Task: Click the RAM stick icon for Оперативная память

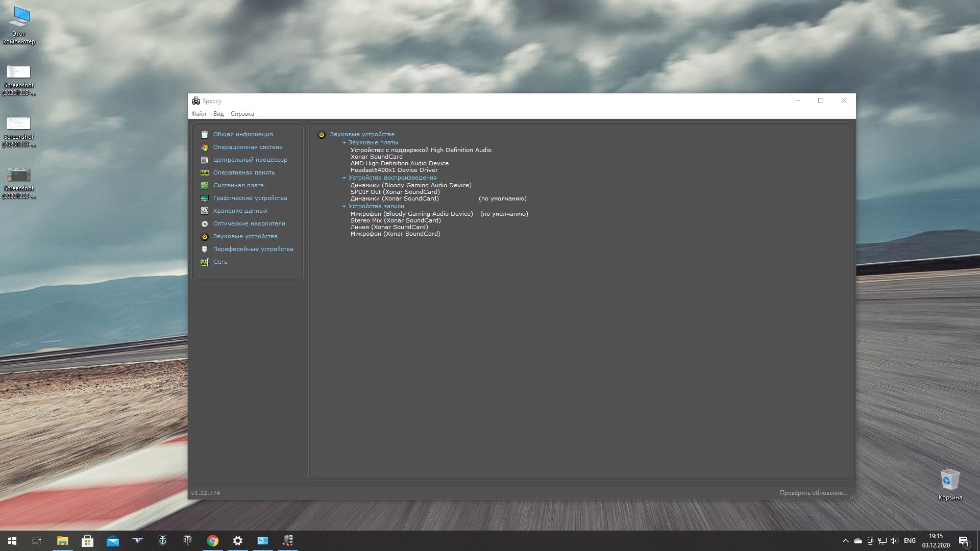Action: 205,172
